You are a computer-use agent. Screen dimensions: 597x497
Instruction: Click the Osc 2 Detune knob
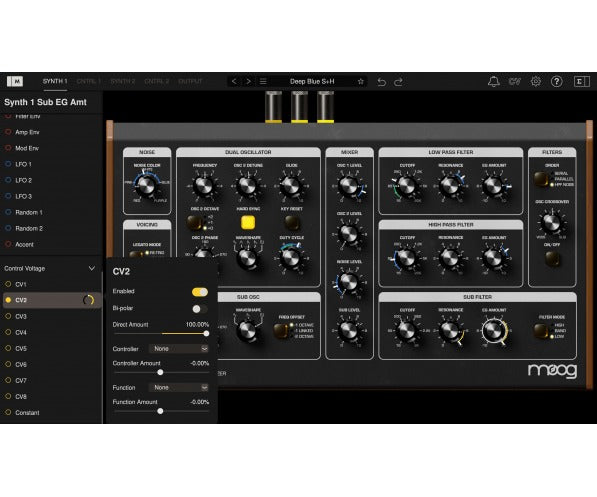click(247, 185)
